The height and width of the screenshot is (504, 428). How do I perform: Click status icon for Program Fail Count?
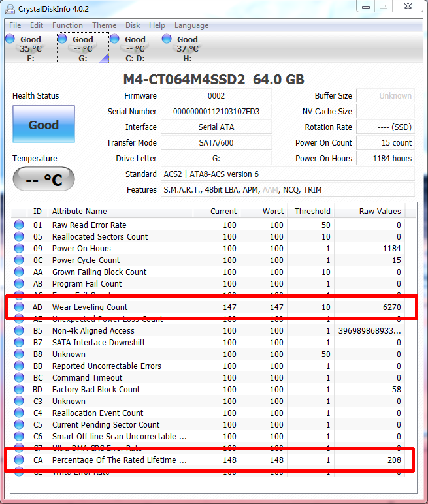coord(19,283)
